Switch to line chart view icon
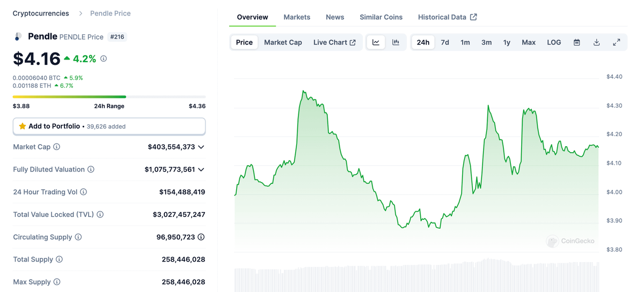Screen dimensions: 644x292 pos(376,42)
